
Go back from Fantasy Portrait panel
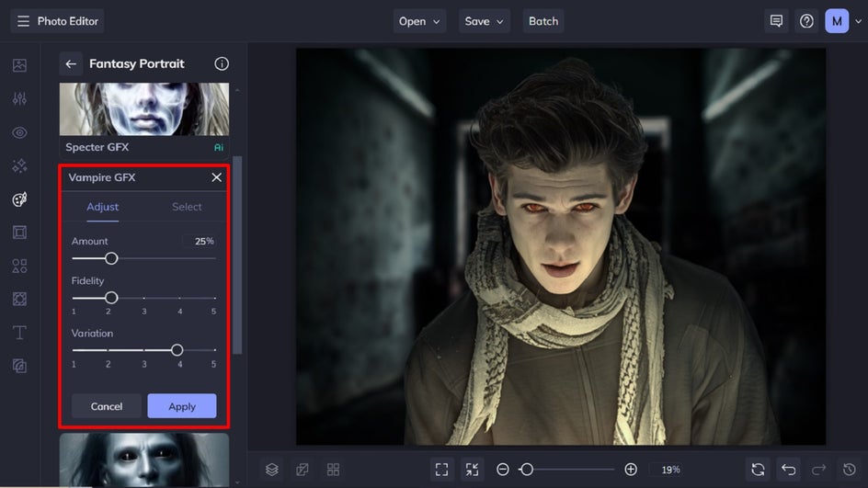coord(71,63)
